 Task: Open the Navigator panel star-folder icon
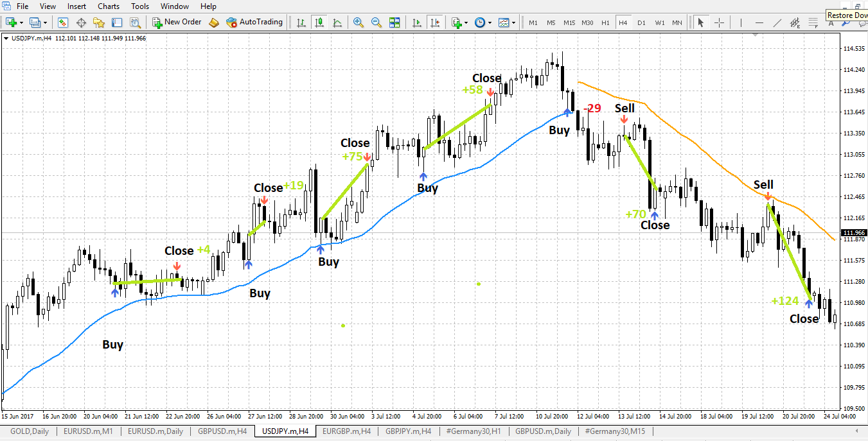(99, 22)
